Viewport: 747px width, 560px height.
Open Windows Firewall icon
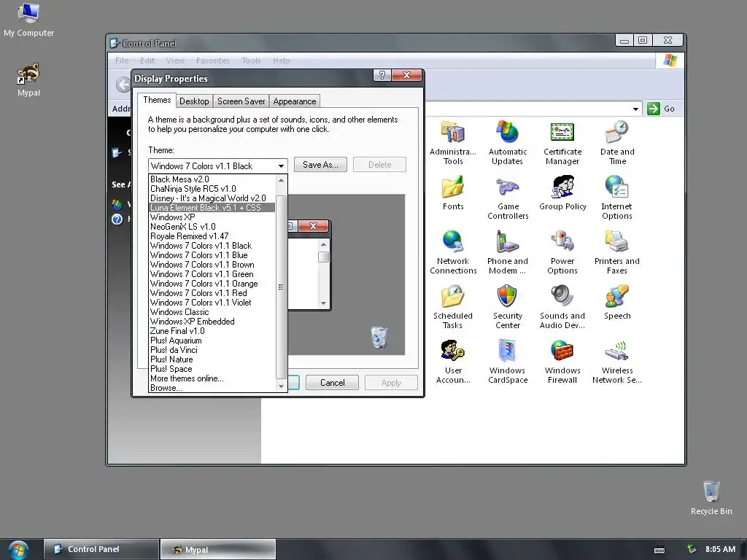pyautogui.click(x=562, y=351)
